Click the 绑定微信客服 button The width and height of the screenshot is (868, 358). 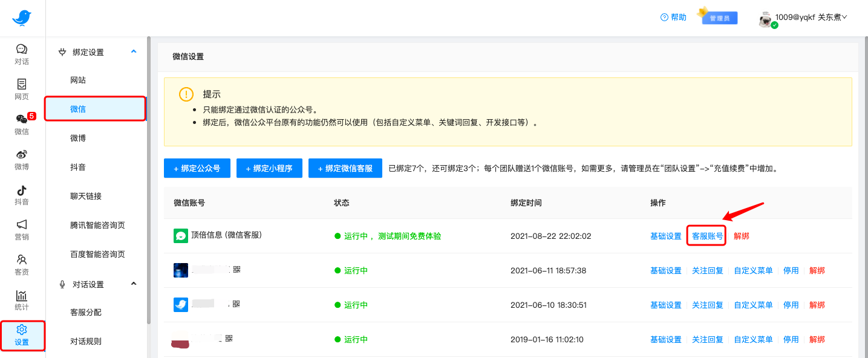[345, 169]
